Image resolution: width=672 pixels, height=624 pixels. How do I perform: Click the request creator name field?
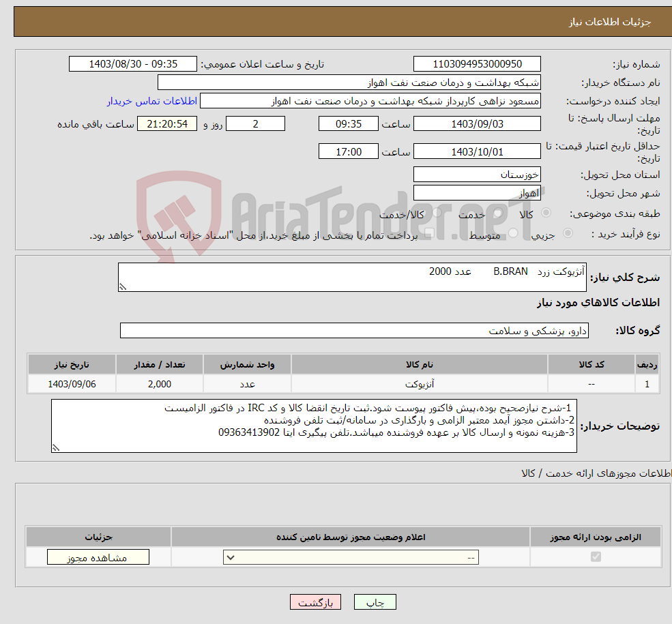(370, 101)
